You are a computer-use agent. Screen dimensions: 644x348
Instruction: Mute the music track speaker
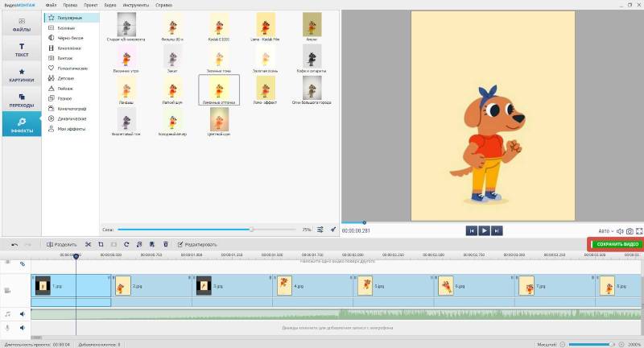(23, 314)
